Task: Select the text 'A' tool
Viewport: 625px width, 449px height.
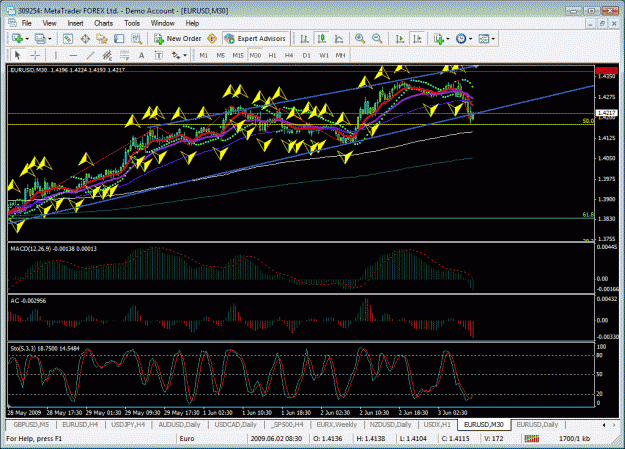Action: (142, 55)
